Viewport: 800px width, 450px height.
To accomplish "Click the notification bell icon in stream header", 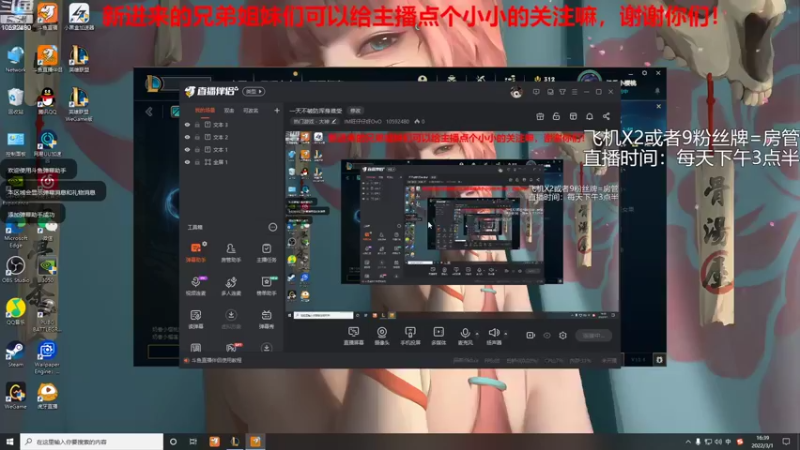I will point(589,116).
